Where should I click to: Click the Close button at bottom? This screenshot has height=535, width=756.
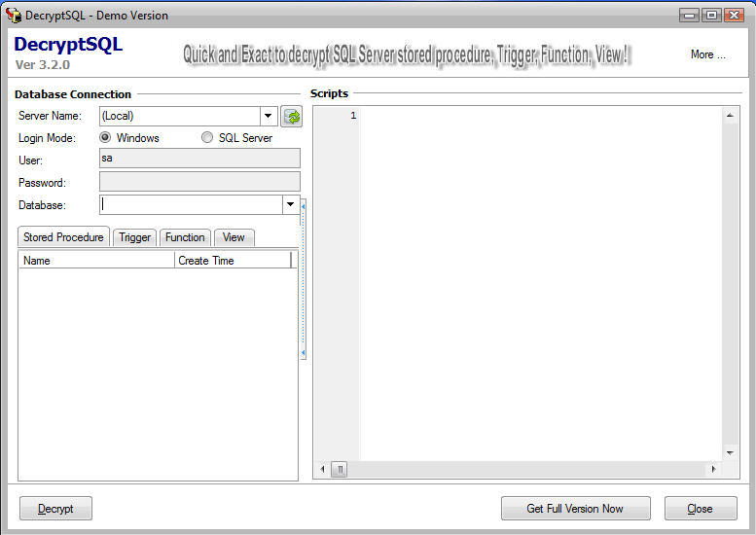pos(701,509)
